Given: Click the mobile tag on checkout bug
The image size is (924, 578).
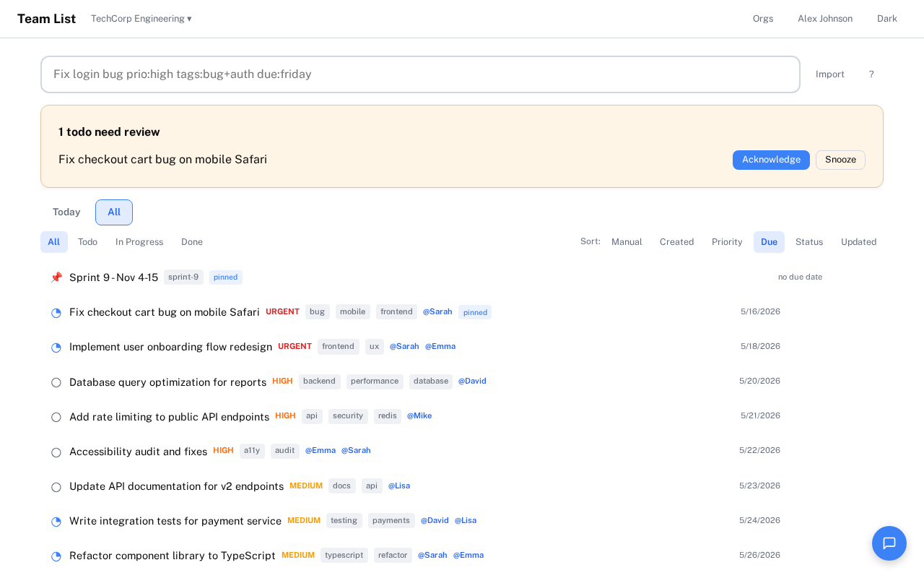Looking at the screenshot, I should coord(353,312).
